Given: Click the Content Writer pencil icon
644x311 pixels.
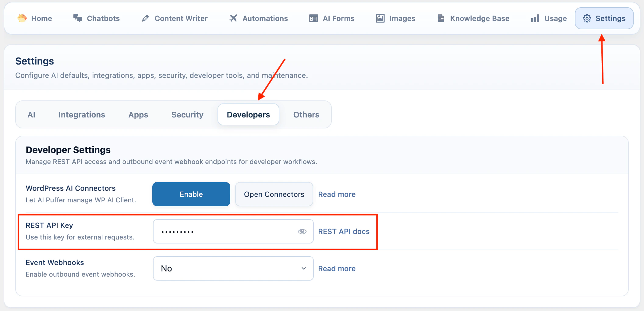Looking at the screenshot, I should (x=146, y=18).
